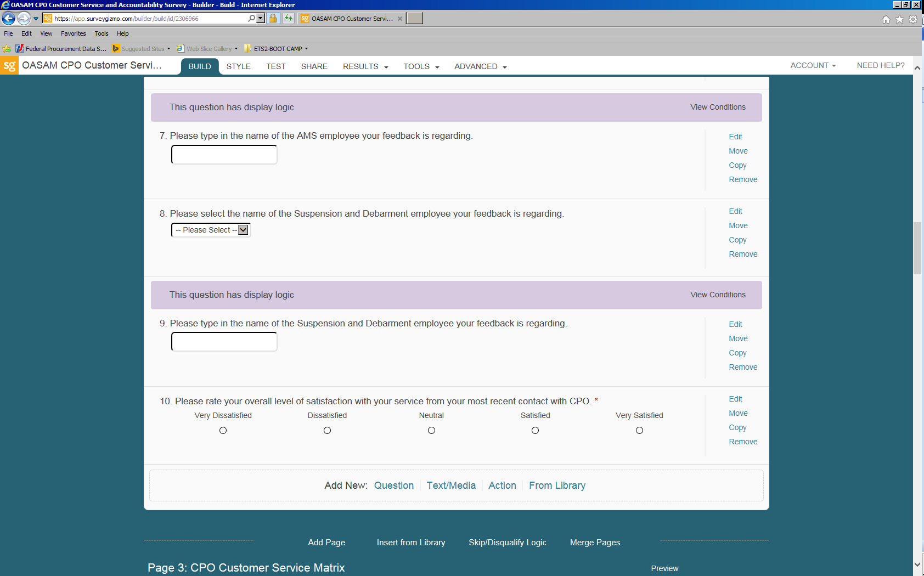This screenshot has width=924, height=576.
Task: Open the Edit menu in menu bar
Action: 26,33
